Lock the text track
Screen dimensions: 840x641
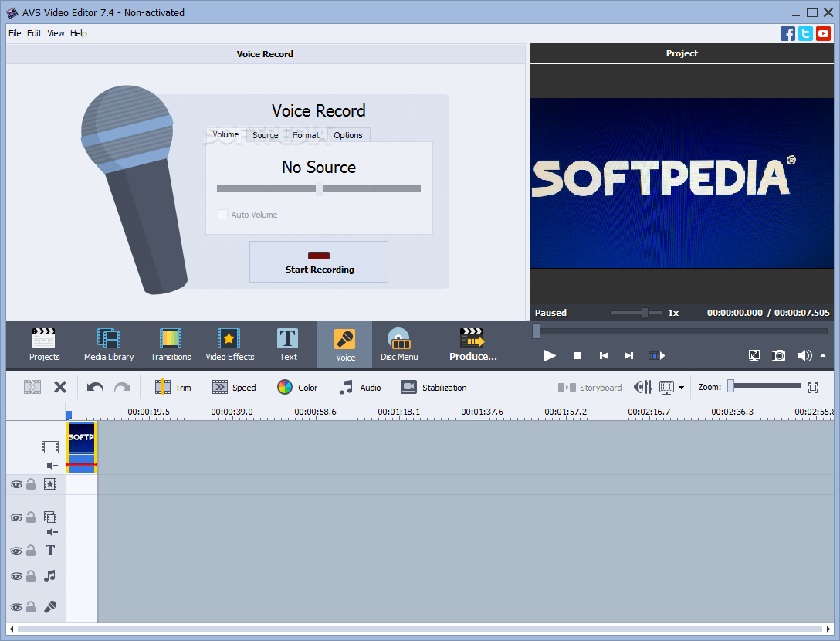click(x=31, y=551)
